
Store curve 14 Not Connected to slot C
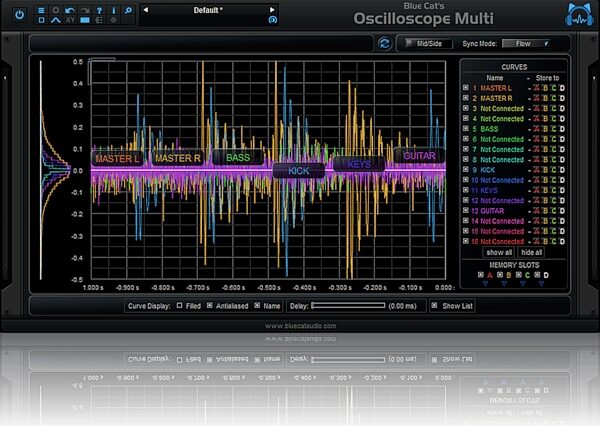pos(554,221)
